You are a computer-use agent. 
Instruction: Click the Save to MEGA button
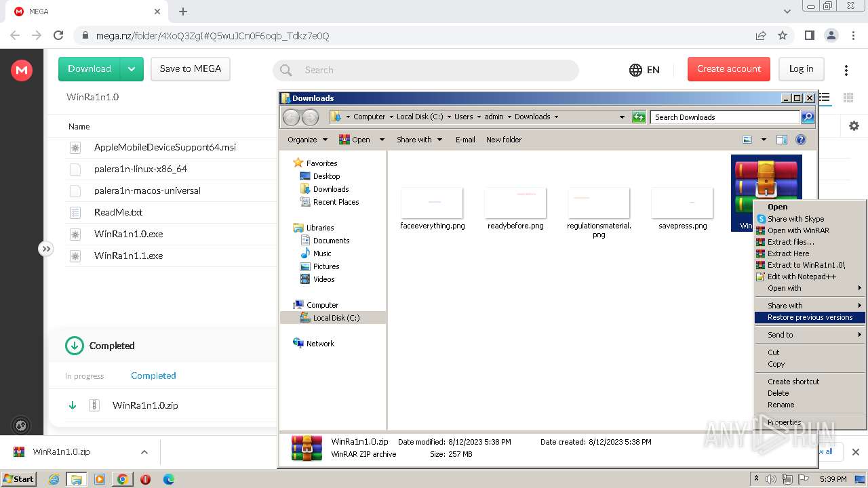click(191, 69)
